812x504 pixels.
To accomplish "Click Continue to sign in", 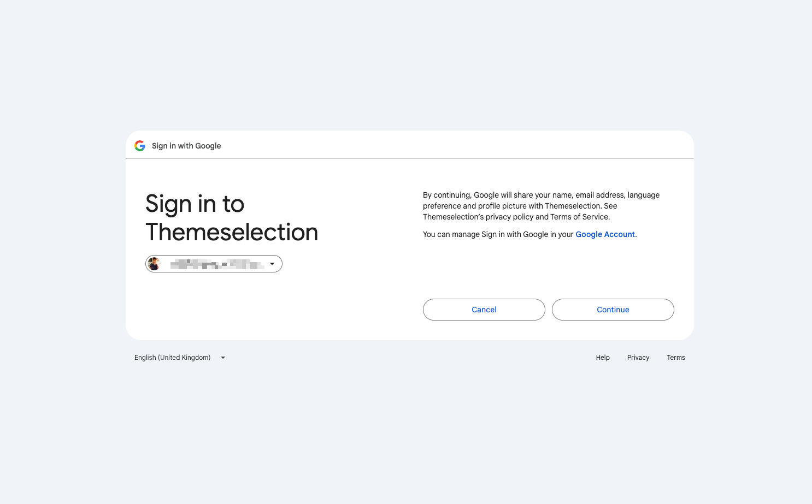I will (613, 310).
